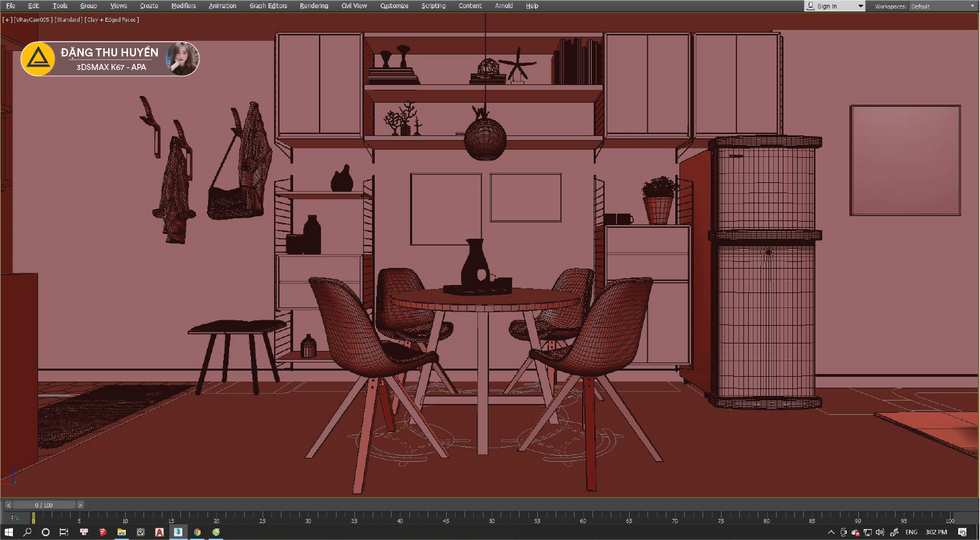Click the volume speaker tray icon
Screen dimensions: 980x540
[880, 532]
